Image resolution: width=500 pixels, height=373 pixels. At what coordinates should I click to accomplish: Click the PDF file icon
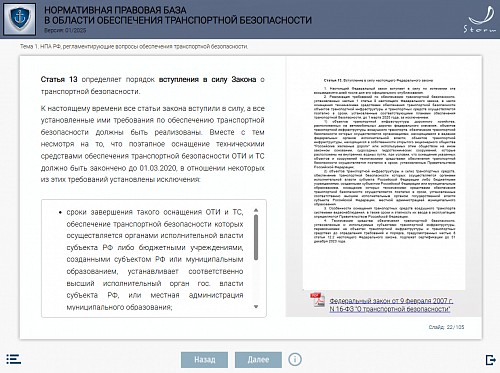(317, 300)
